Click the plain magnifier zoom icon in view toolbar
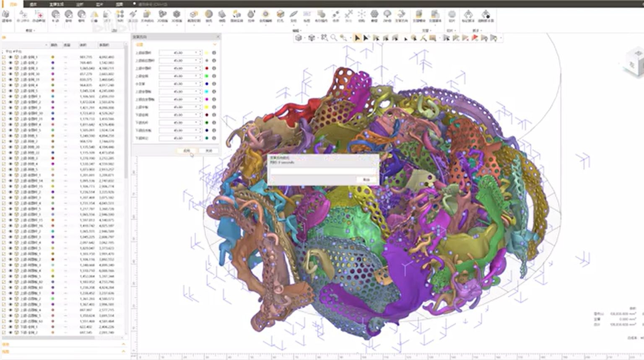The image size is (644, 360). [x=334, y=38]
